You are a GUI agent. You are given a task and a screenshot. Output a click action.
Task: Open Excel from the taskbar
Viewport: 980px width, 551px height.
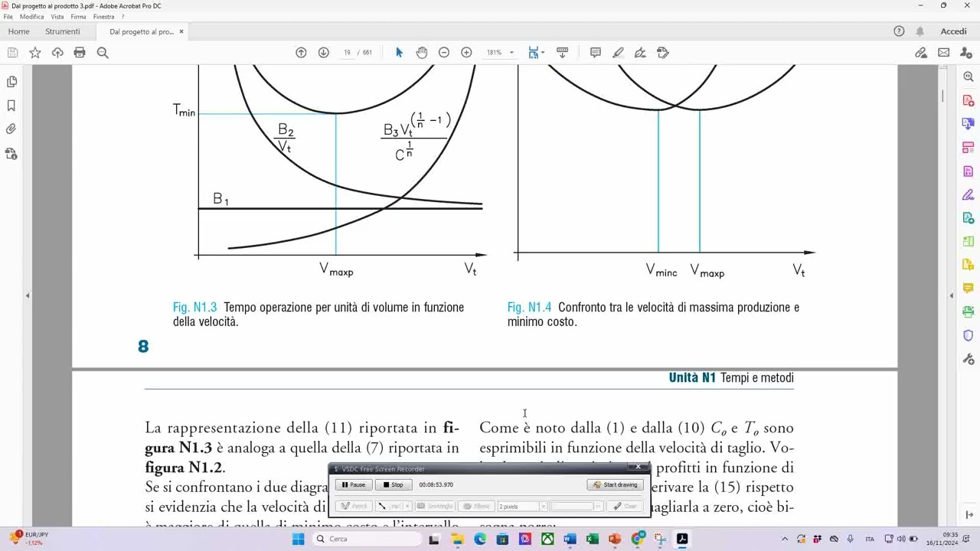click(x=592, y=539)
